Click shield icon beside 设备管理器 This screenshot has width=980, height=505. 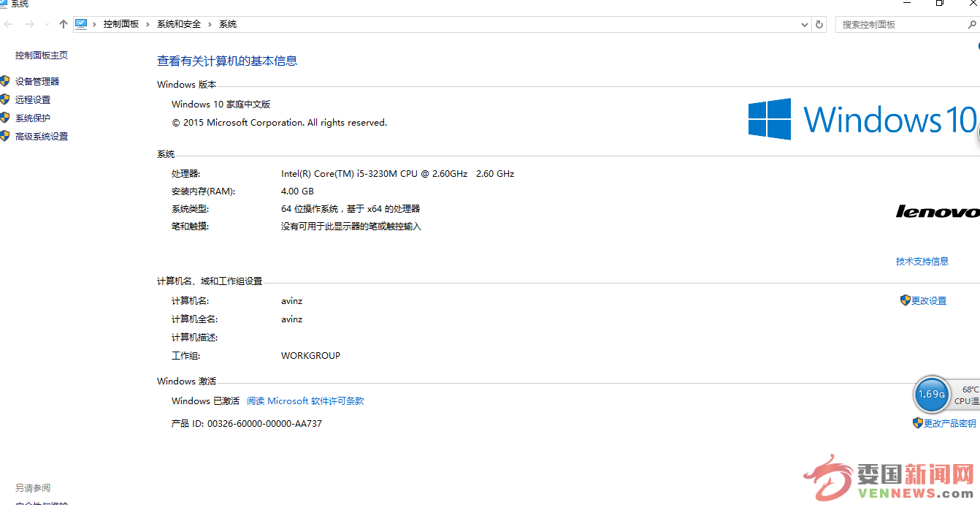coord(5,81)
